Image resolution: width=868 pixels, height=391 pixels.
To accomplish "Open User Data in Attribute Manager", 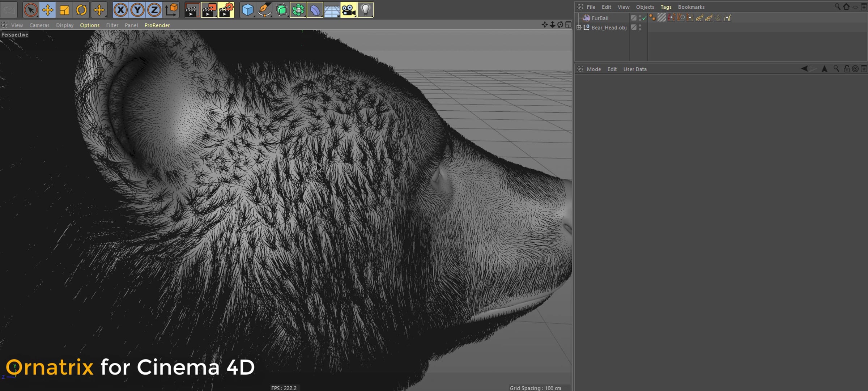I will pyautogui.click(x=635, y=69).
